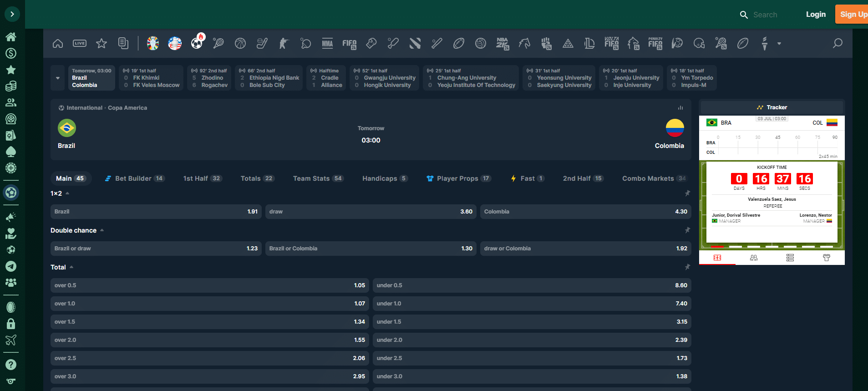This screenshot has height=391, width=868.
Task: Select draw at 3.60 odds
Action: tap(371, 212)
